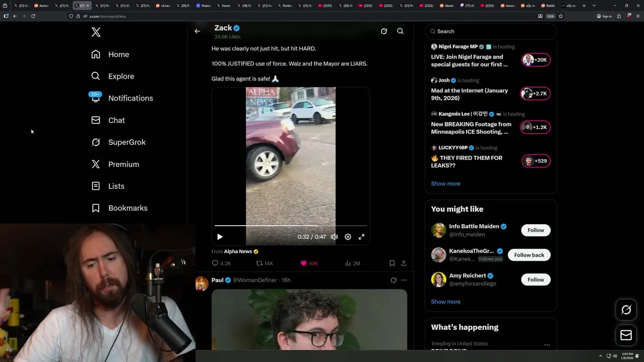This screenshot has height=362, width=644.
Task: View post analytics showing 2M
Action: click(x=352, y=263)
